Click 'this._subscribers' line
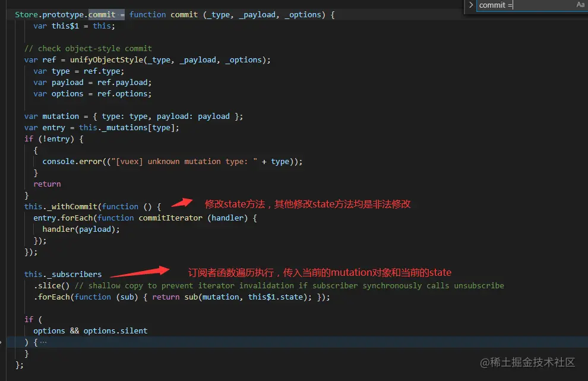The width and height of the screenshot is (588, 381). click(x=63, y=275)
